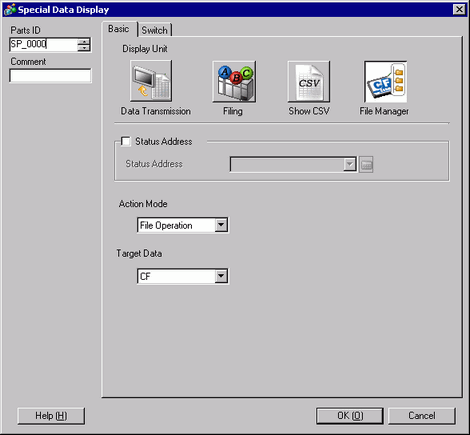This screenshot has width=470, height=435.
Task: Close the Special Data Display dialog
Action: pyautogui.click(x=459, y=9)
